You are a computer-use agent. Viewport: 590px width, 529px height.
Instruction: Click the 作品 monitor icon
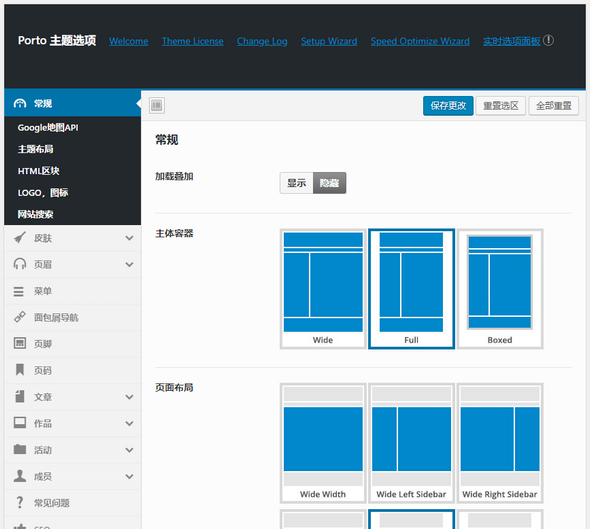tap(20, 423)
